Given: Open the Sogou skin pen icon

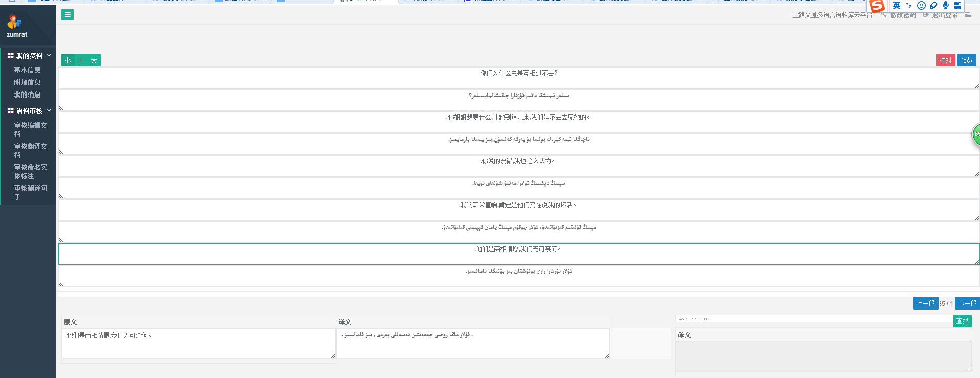Looking at the screenshot, I should pos(933,5).
